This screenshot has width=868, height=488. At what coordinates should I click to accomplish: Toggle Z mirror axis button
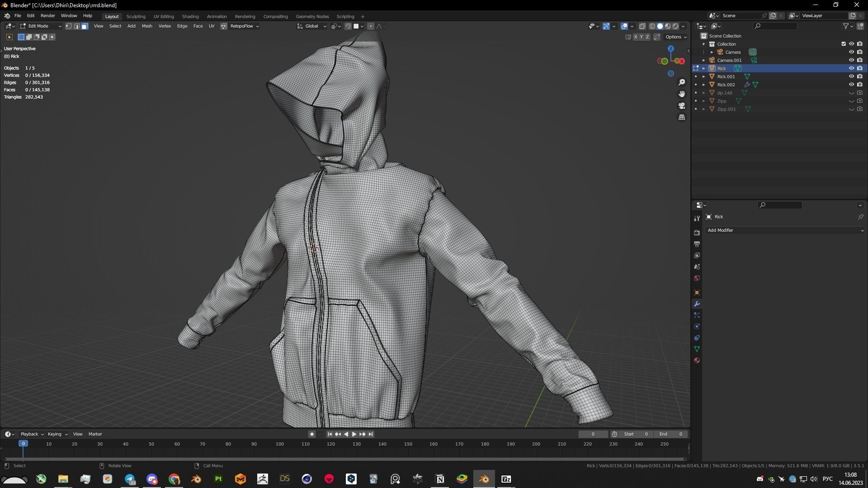click(x=647, y=37)
